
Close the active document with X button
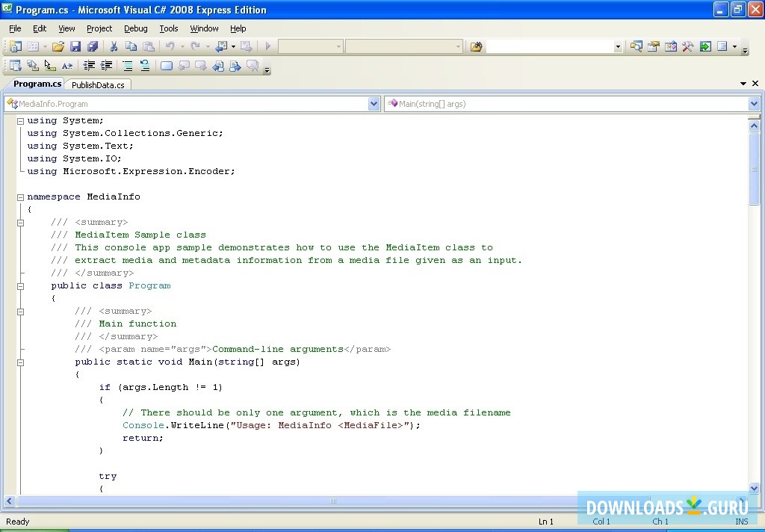[755, 84]
